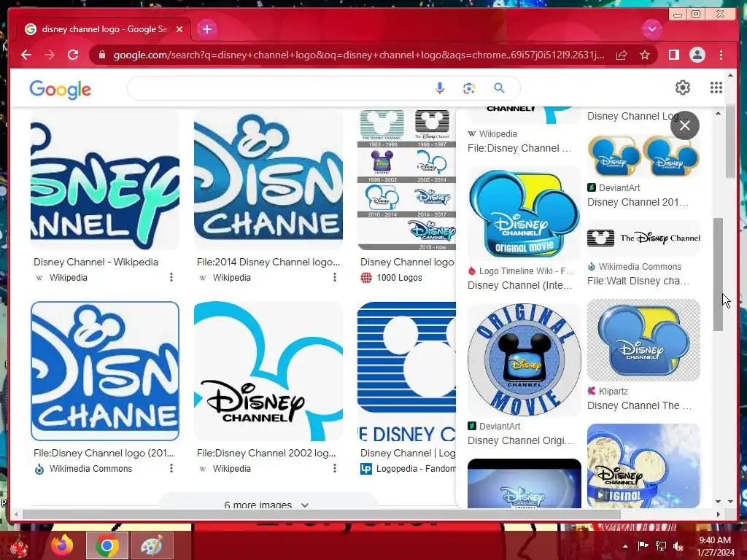This screenshot has height=560, width=747.
Task: Click the Chrome taskbar icon
Action: pyautogui.click(x=107, y=545)
